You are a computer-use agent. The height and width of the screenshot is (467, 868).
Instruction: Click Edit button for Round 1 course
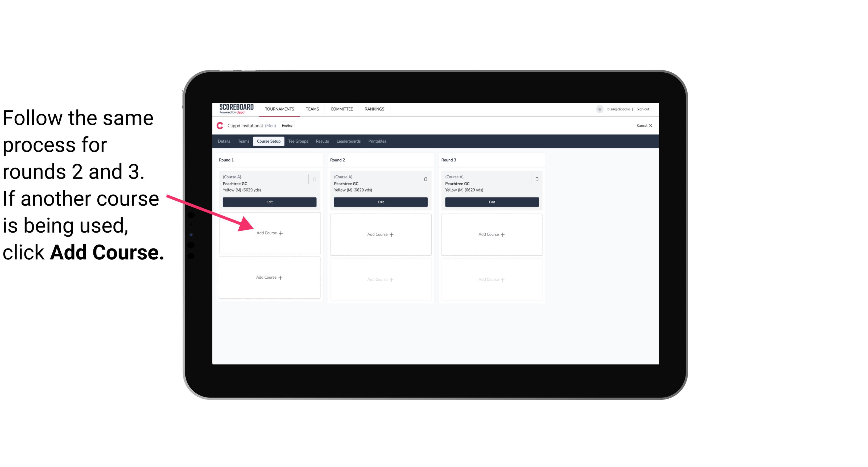coord(269,202)
